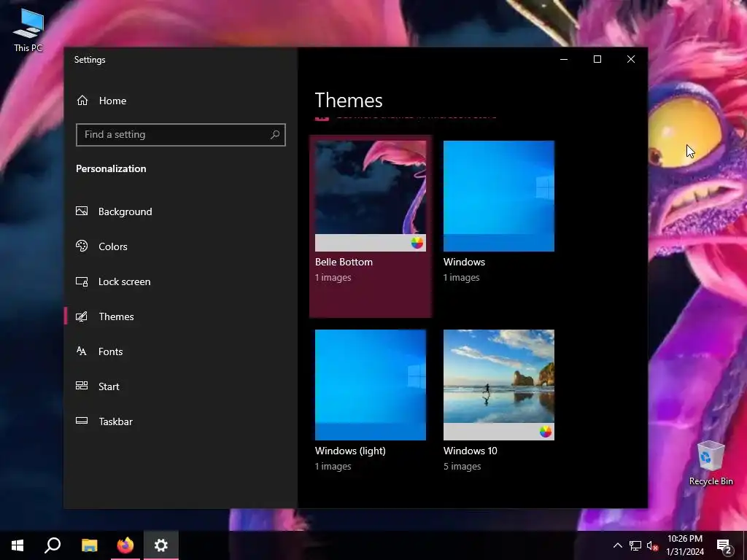The image size is (747, 560).
Task: Close the Settings window
Action: [631, 60]
